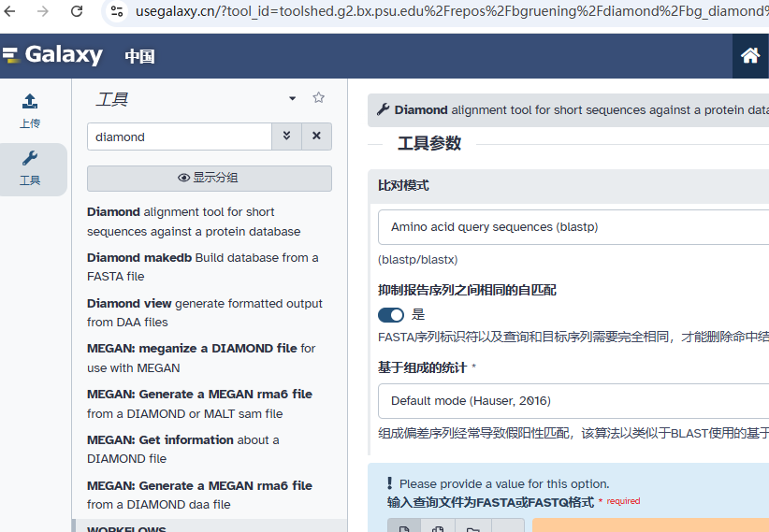Expand advanced search double-chevron button
This screenshot has height=532, width=769.
click(287, 137)
